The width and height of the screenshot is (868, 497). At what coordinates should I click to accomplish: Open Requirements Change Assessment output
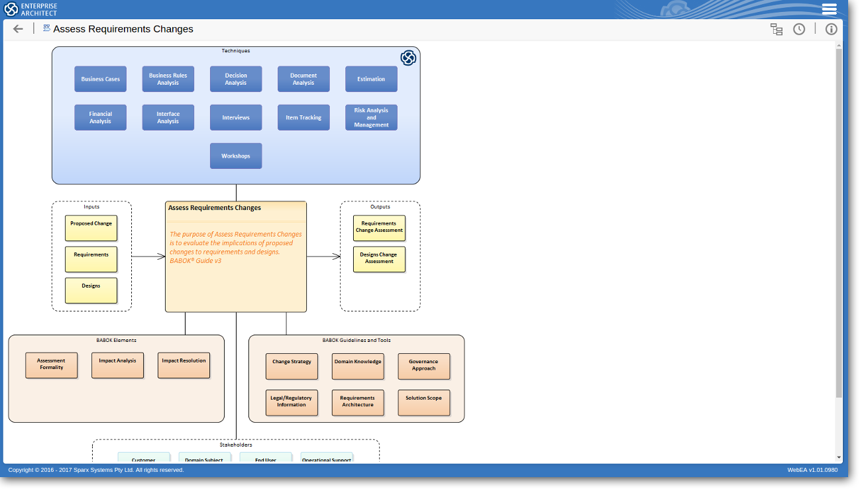click(379, 228)
